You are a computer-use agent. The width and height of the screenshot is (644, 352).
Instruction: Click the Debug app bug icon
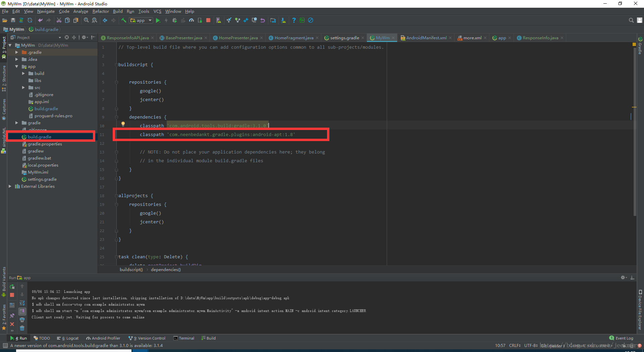pos(174,20)
